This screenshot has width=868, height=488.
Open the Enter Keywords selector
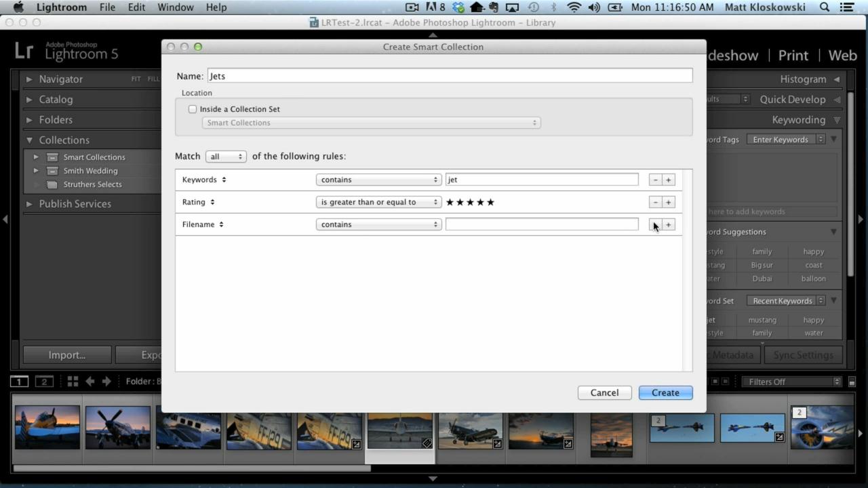coord(786,140)
